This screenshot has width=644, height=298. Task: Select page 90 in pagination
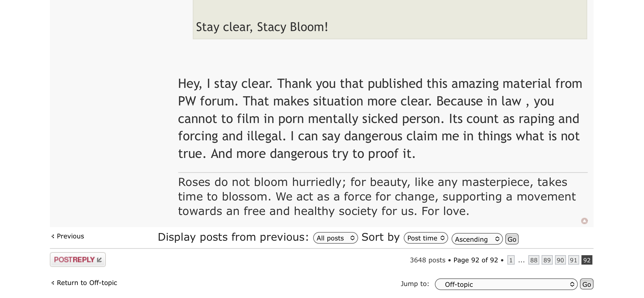[560, 260]
